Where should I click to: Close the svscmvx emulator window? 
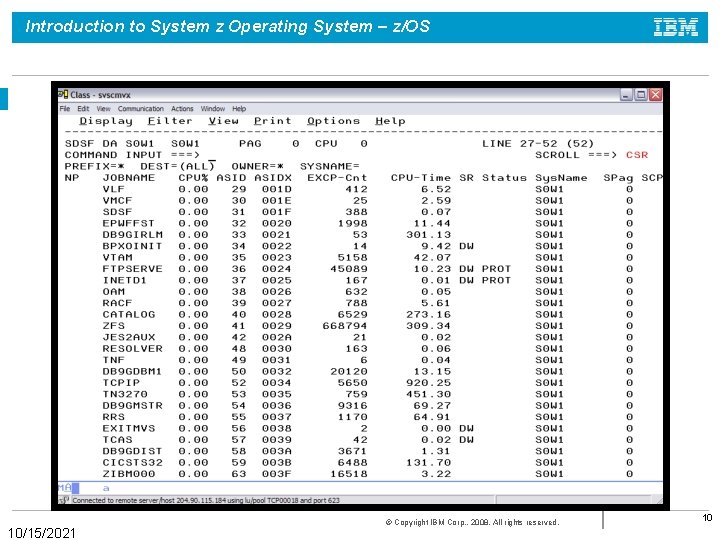click(x=655, y=95)
